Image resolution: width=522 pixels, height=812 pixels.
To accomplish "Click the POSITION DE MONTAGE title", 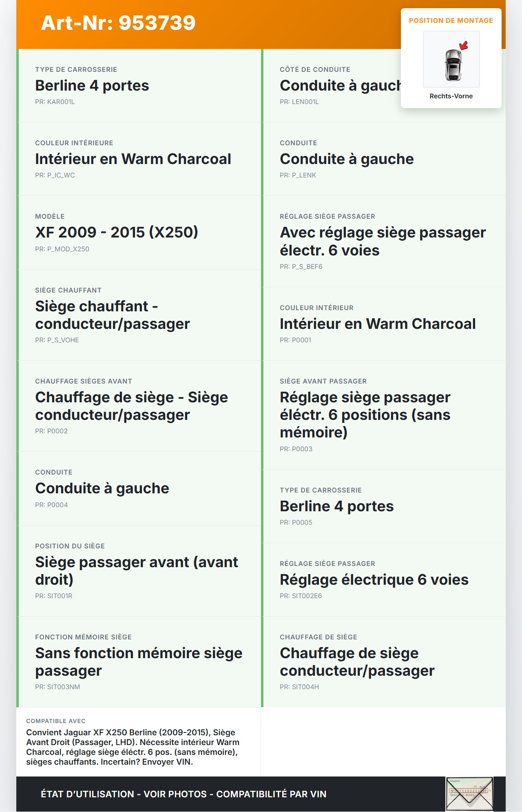I will (451, 21).
